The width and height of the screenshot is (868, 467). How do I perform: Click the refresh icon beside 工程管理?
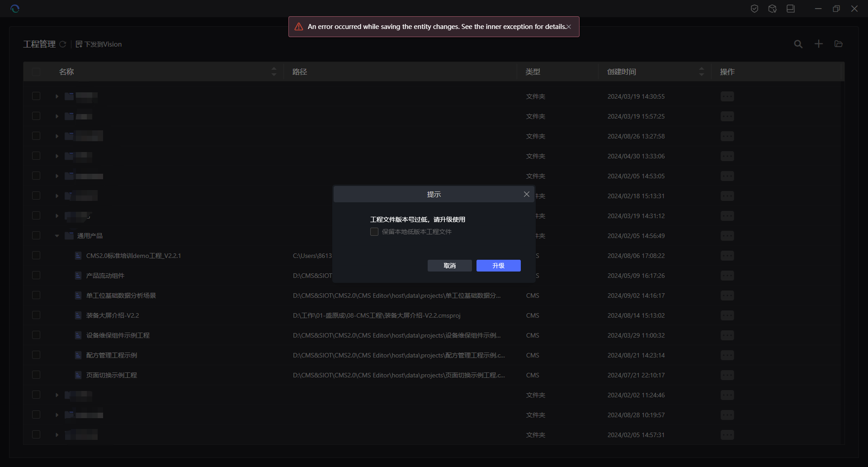pyautogui.click(x=63, y=44)
